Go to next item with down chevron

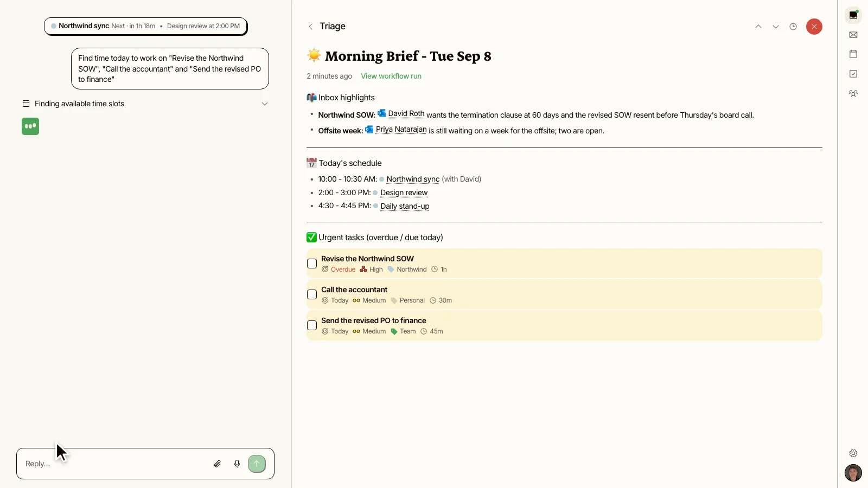click(776, 27)
